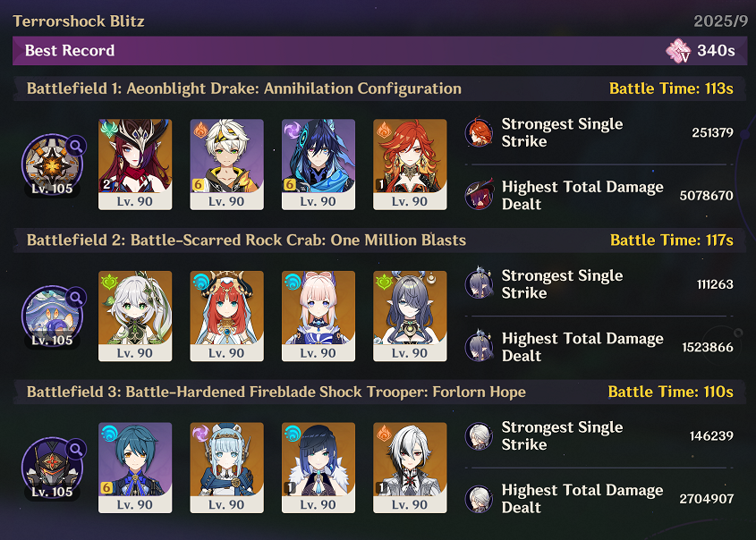Click Battlefield 2's Strongest Single Strike avatar

479,284
